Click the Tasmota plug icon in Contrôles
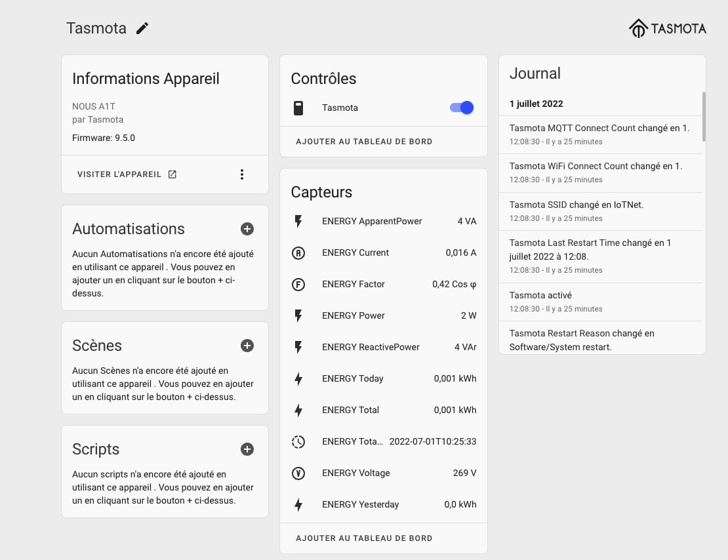Screen dimensions: 728x560 coord(298,108)
